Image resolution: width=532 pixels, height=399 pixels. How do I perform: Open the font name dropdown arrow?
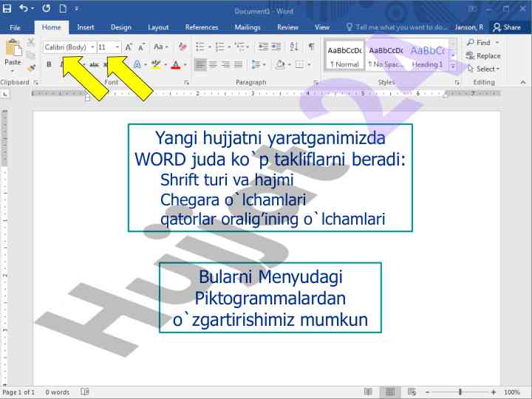point(92,47)
